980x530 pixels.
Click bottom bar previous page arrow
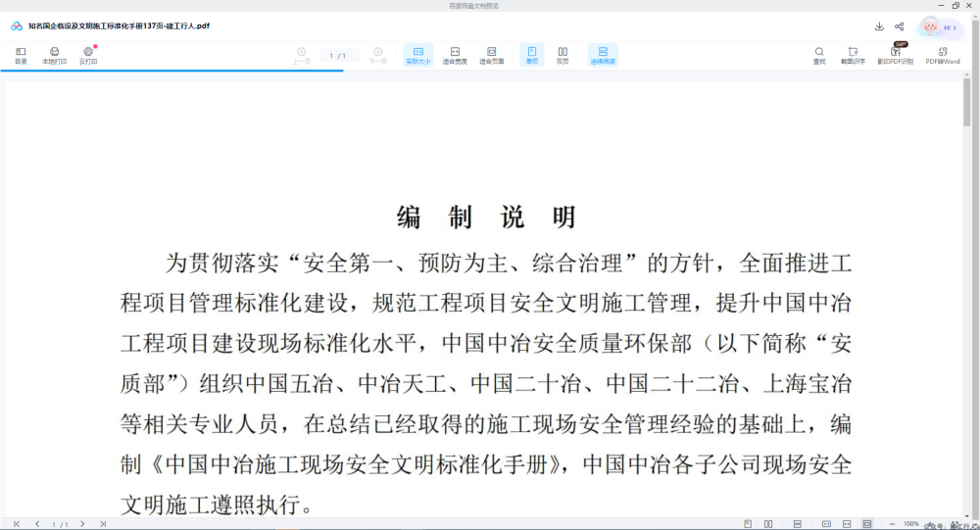[x=37, y=524]
